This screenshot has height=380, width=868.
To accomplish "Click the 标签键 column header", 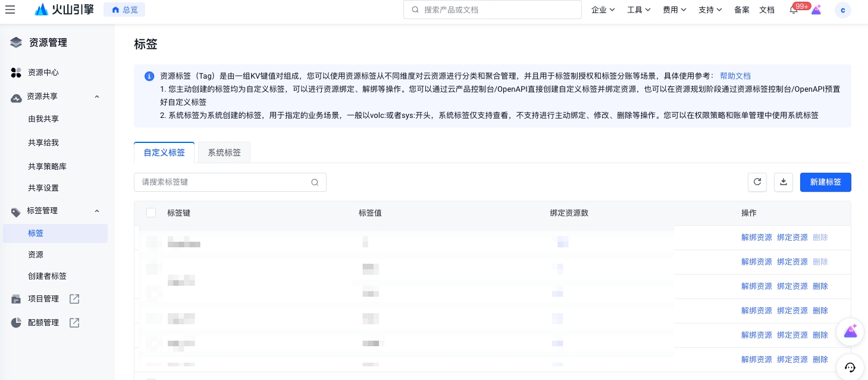I will [179, 213].
